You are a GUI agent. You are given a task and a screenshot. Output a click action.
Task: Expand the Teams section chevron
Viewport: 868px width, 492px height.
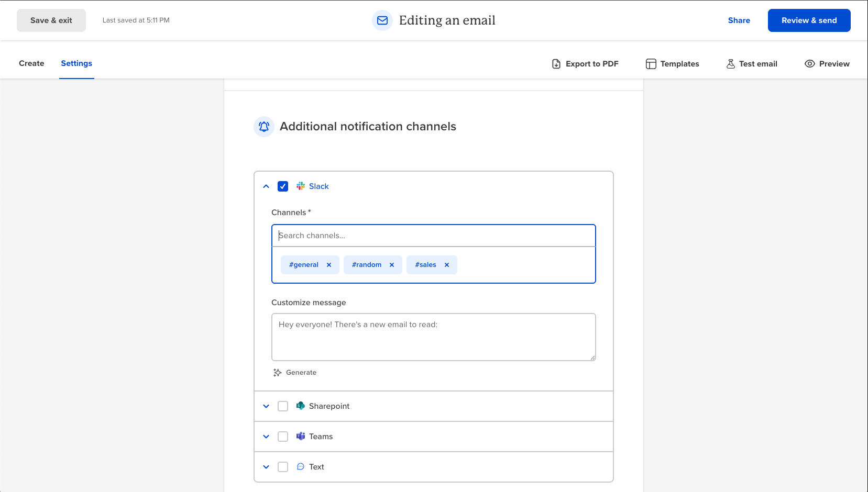pos(266,437)
